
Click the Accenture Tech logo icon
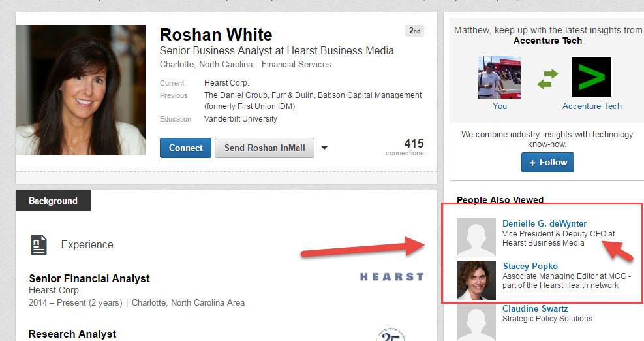pos(592,77)
